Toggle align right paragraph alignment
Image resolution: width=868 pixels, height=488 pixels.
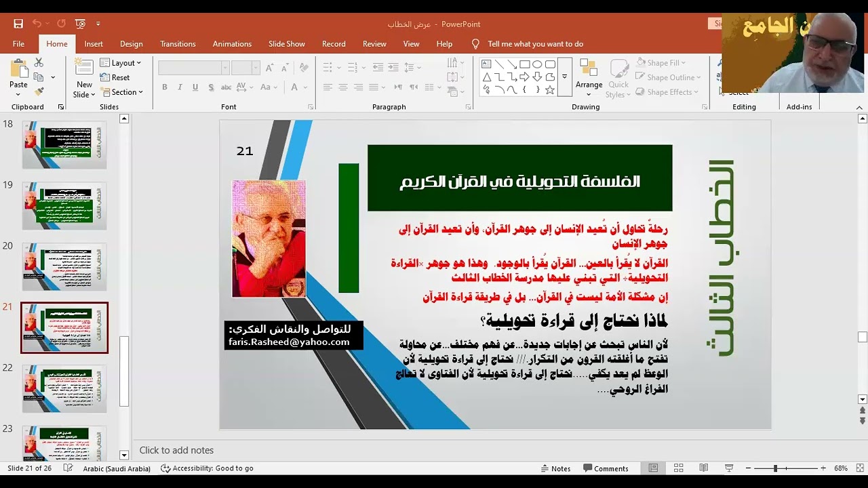pos(359,87)
